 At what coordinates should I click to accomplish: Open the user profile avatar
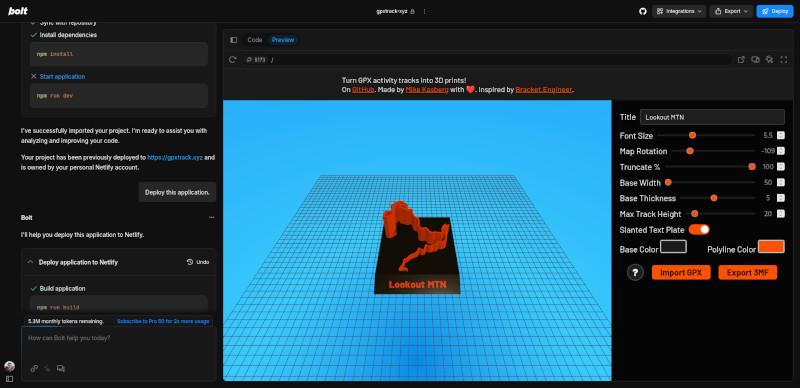click(9, 366)
